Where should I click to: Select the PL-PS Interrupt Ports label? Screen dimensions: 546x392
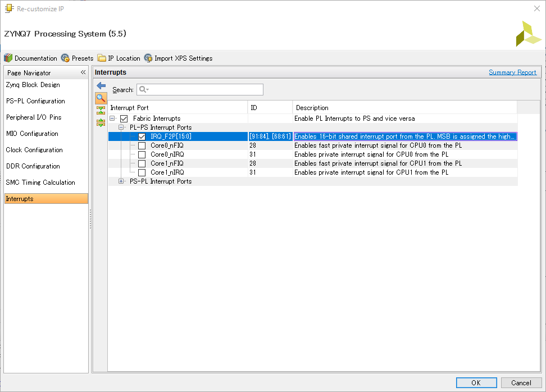[161, 127]
